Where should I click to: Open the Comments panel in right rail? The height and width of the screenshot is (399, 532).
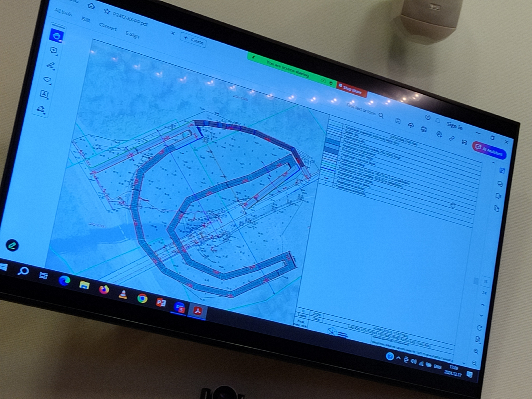500,184
